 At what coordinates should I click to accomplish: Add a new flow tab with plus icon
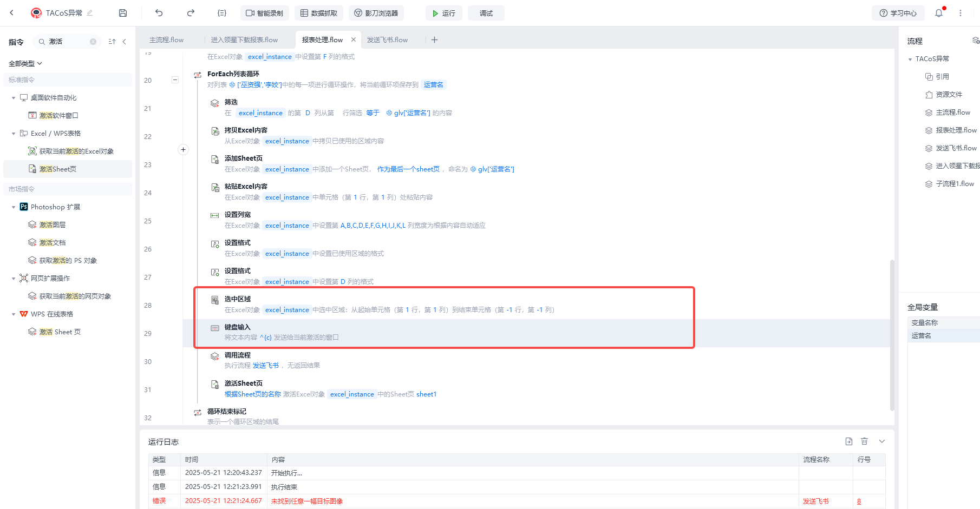tap(434, 39)
